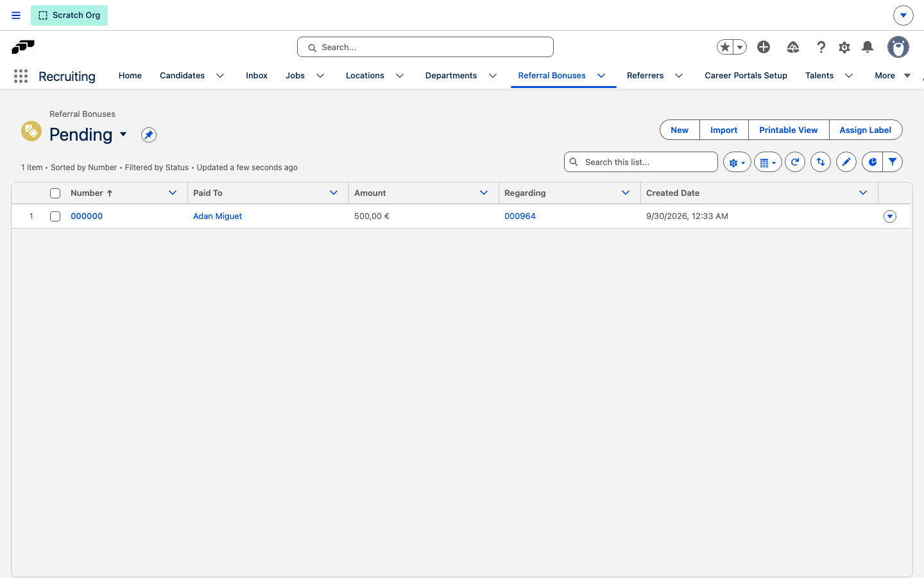This screenshot has height=578, width=924.
Task: Click into Search this list field
Action: 641,162
